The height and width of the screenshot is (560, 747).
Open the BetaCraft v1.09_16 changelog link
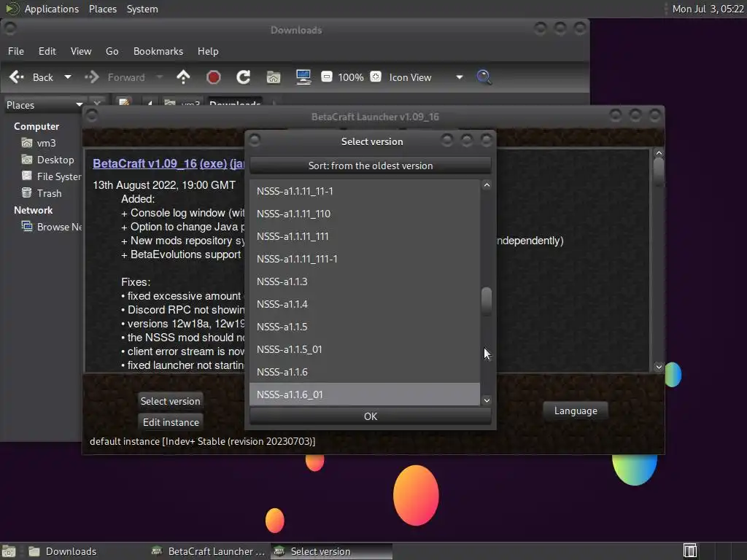pos(144,163)
